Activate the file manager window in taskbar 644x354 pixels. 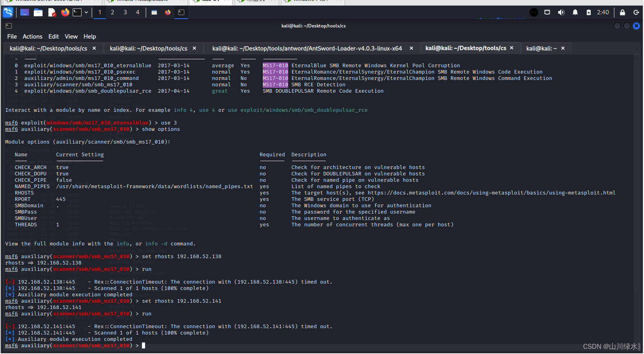tap(154, 12)
